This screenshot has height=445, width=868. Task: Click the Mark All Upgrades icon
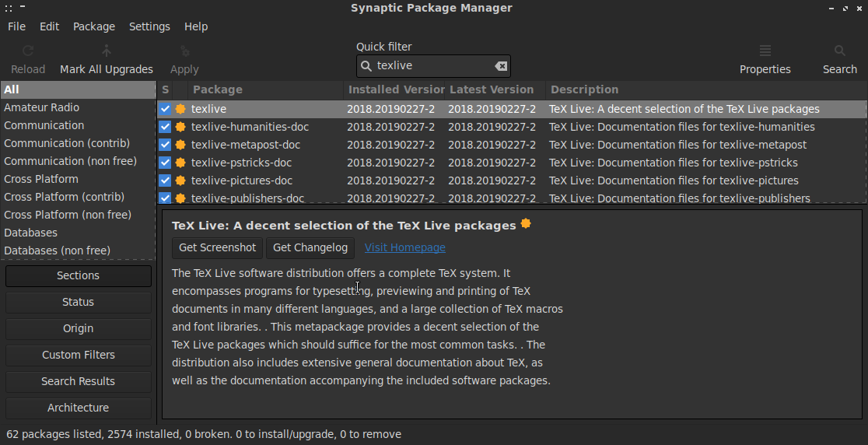click(107, 51)
